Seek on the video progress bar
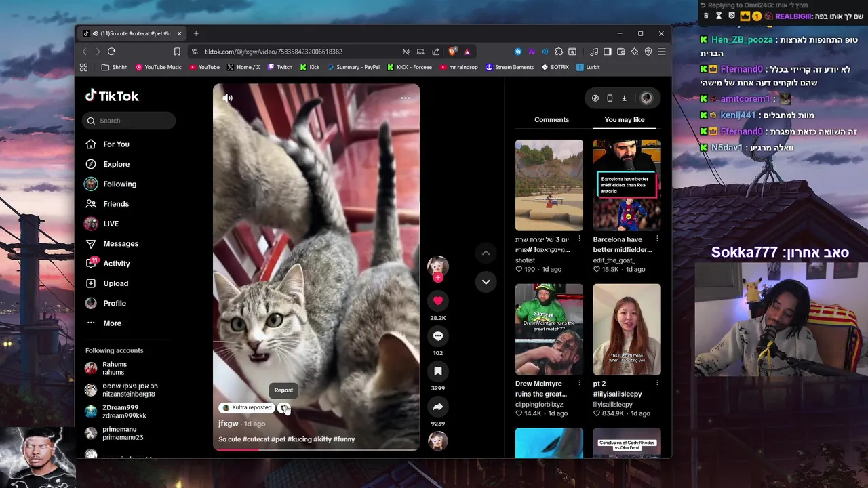The image size is (868, 488). pos(316,449)
